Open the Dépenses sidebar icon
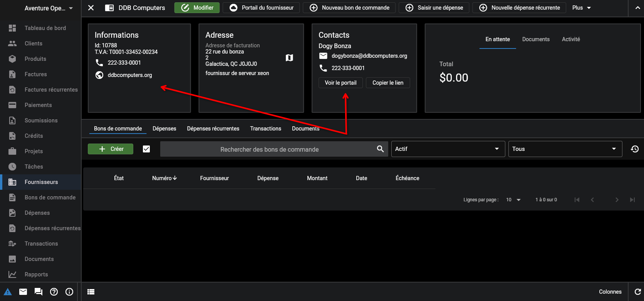This screenshot has height=301, width=644. click(12, 213)
